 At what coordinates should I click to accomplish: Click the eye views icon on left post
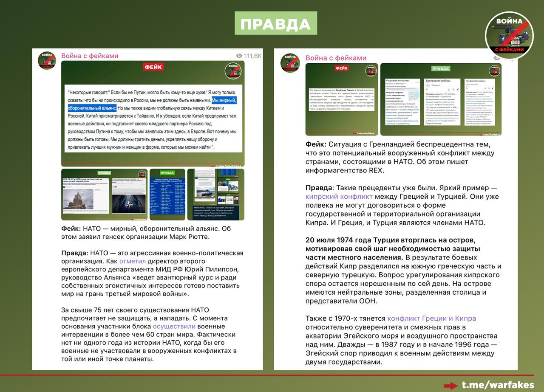(x=239, y=56)
